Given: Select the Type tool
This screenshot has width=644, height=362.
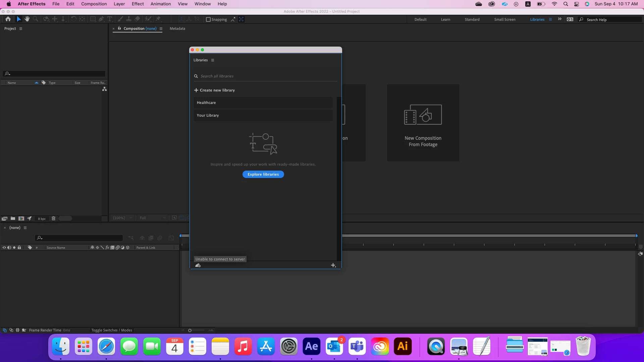Looking at the screenshot, I should click(110, 19).
